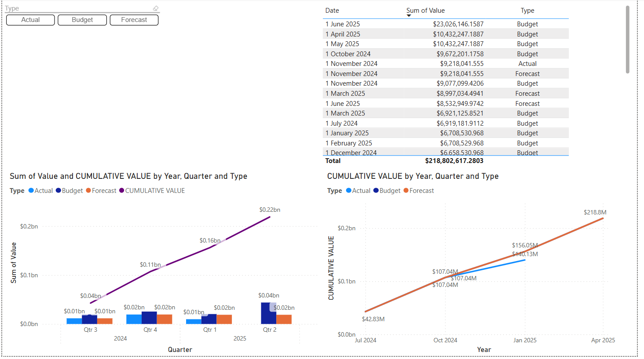The width and height of the screenshot is (644, 359).
Task: Select the Forecast slicer button
Action: [x=134, y=20]
